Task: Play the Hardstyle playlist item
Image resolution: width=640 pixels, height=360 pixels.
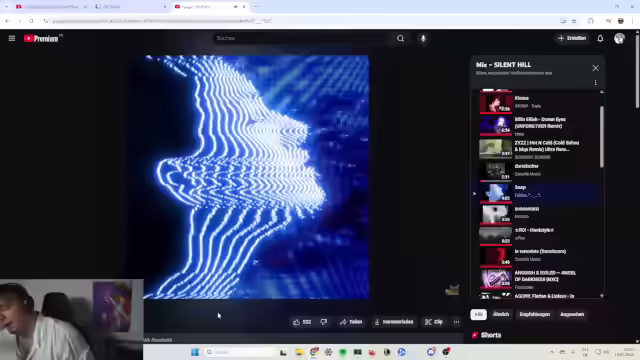Action: (537, 235)
